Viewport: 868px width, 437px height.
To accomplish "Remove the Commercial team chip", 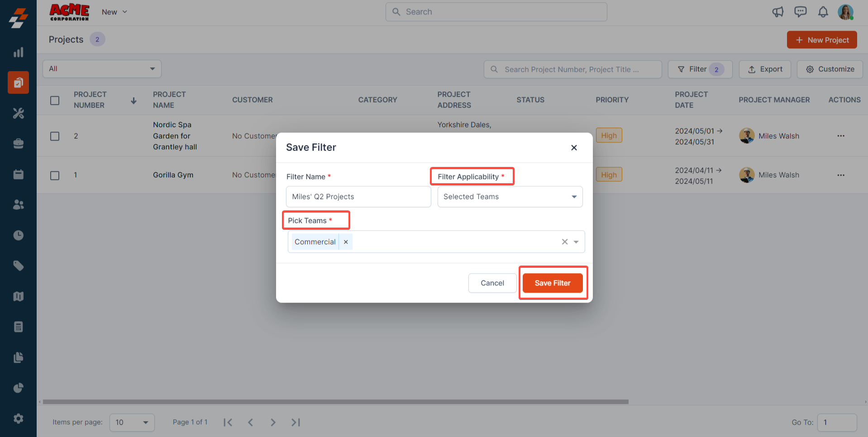I will coord(346,242).
